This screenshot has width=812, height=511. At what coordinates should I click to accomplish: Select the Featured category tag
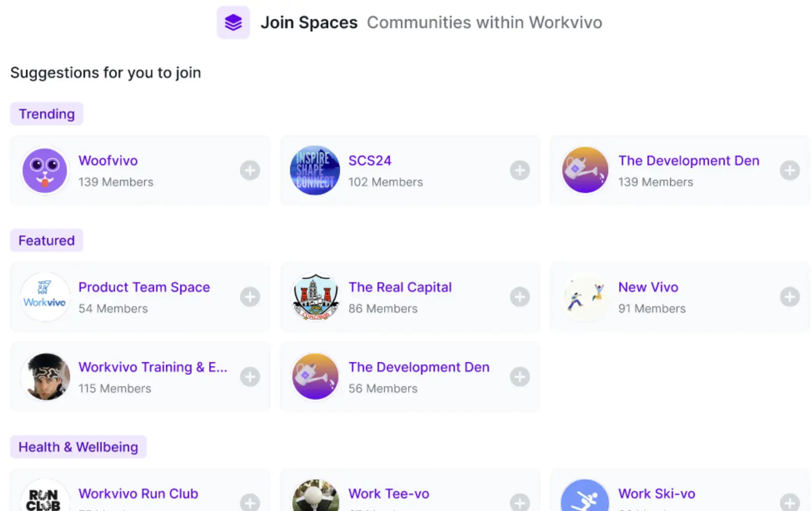click(x=47, y=241)
